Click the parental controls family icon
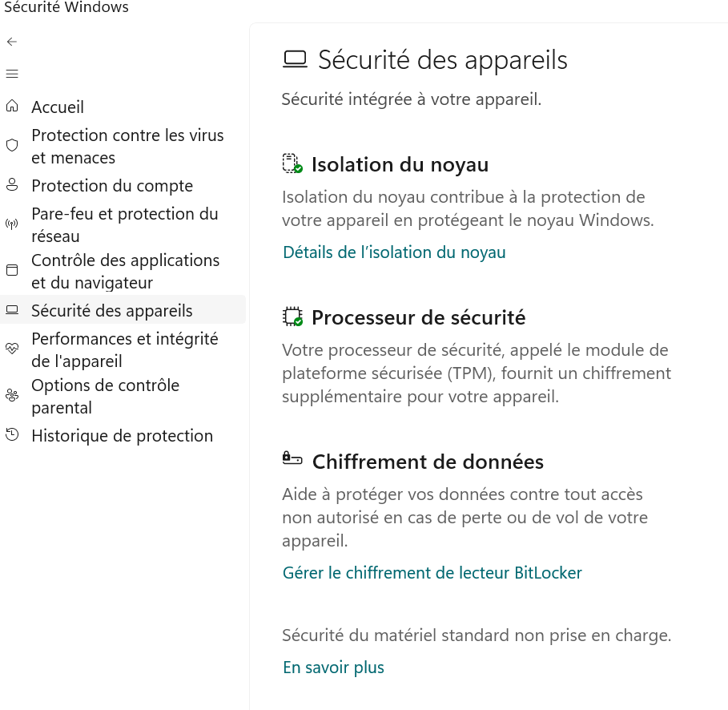The width and height of the screenshot is (728, 710). (12, 396)
